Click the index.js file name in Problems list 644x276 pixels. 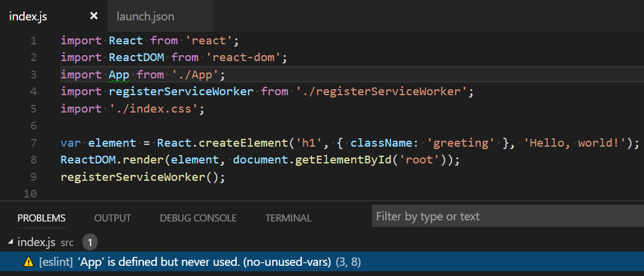pos(36,242)
